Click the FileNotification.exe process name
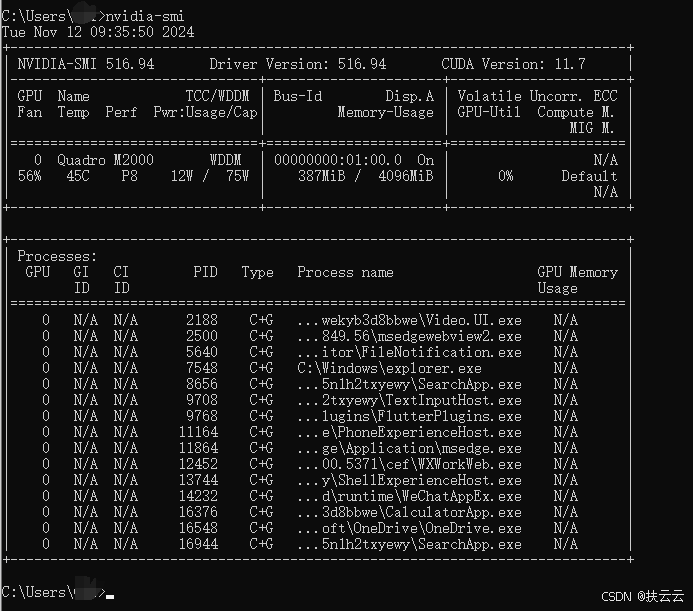693x611 pixels. pos(409,352)
